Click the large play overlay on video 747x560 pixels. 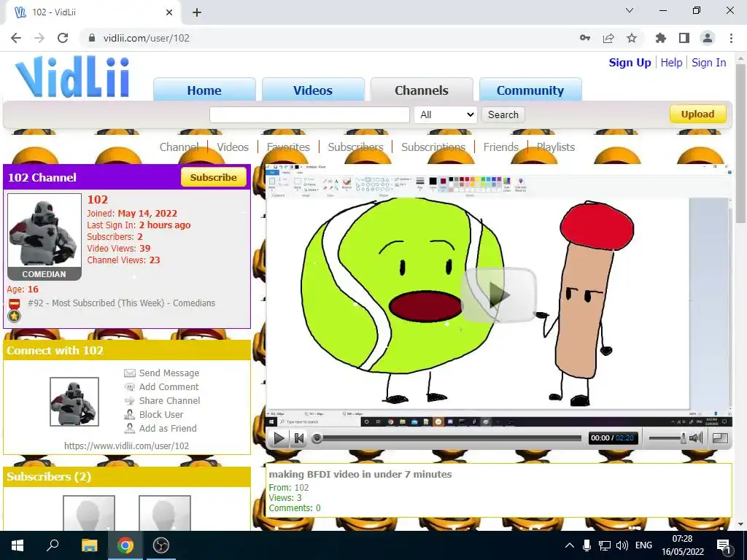499,295
